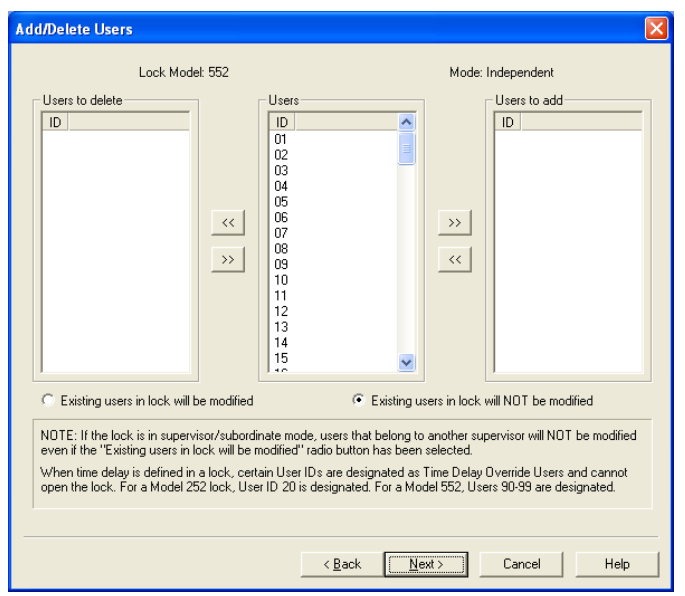Click the << button beside Users to add list
Viewport: 685px width, 596px height.
pyautogui.click(x=454, y=259)
